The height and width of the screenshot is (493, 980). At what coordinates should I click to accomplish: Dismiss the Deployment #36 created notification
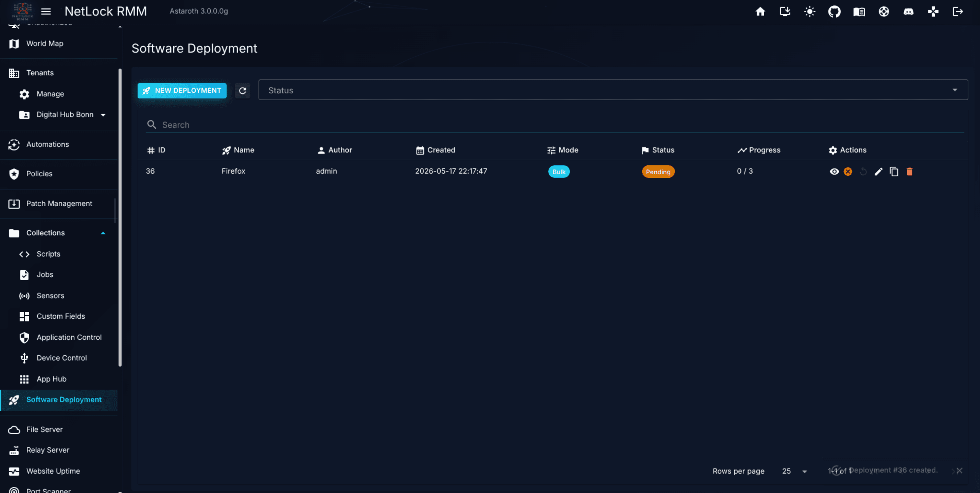(x=959, y=471)
